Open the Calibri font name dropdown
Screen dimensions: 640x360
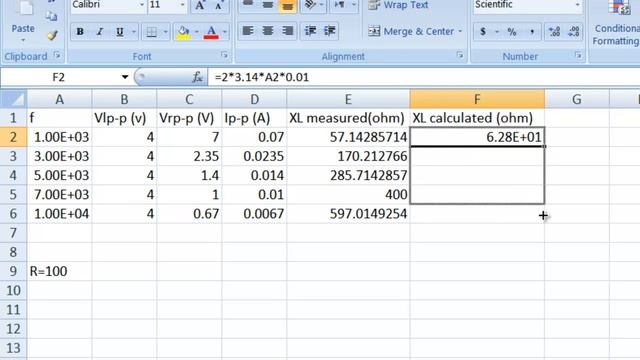[x=142, y=5]
